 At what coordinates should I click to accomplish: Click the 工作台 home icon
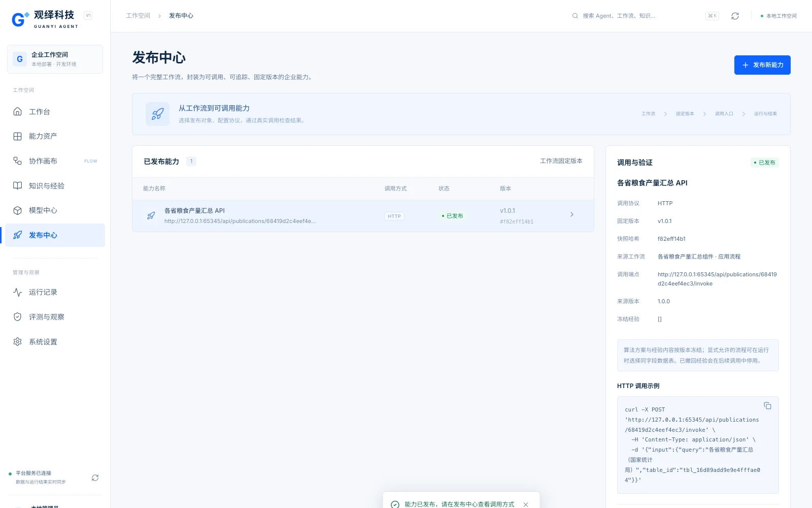(17, 111)
